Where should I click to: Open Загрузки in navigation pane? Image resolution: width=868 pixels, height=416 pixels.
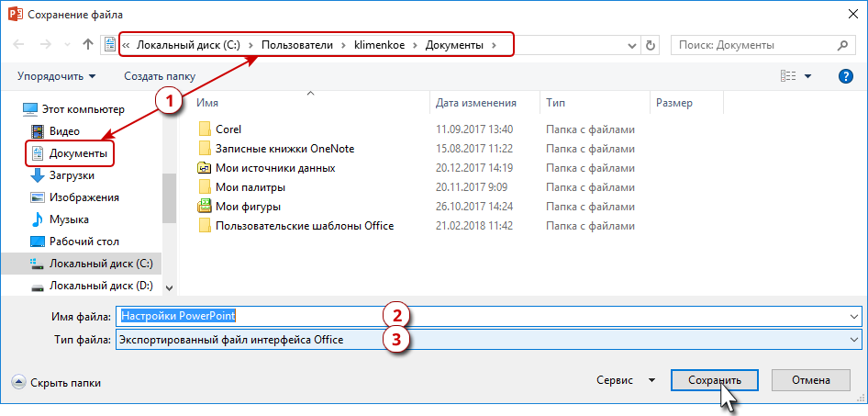tap(72, 175)
